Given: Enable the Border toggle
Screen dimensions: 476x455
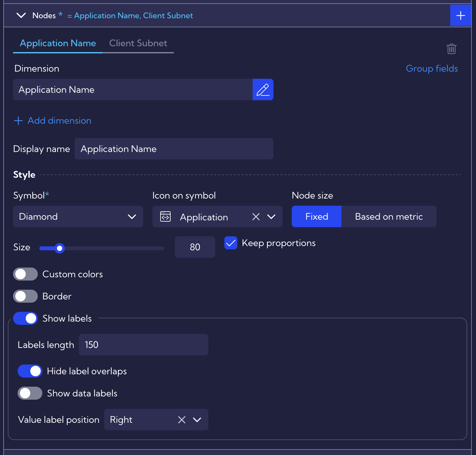Looking at the screenshot, I should coord(25,296).
